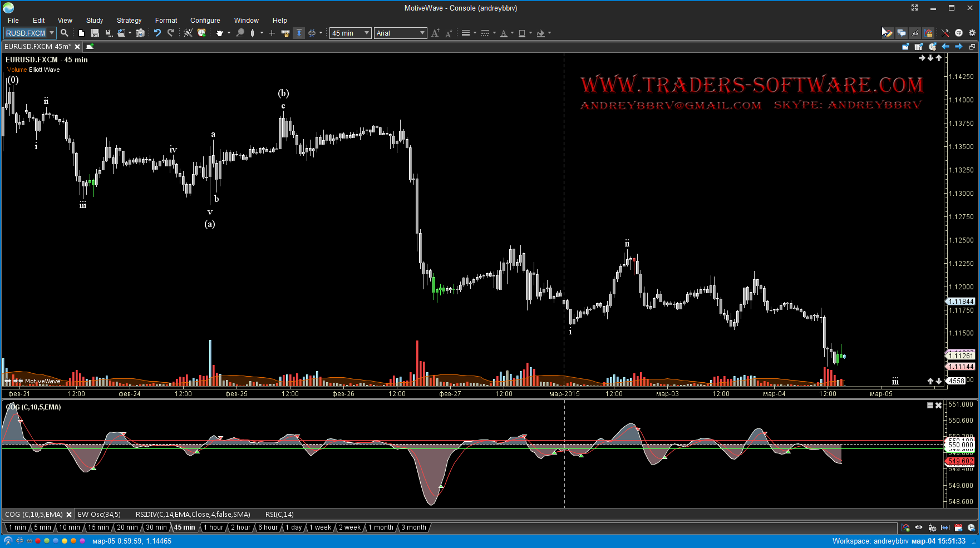Toggle the chart lock icon
This screenshot has height=548, width=980.
[x=928, y=33]
